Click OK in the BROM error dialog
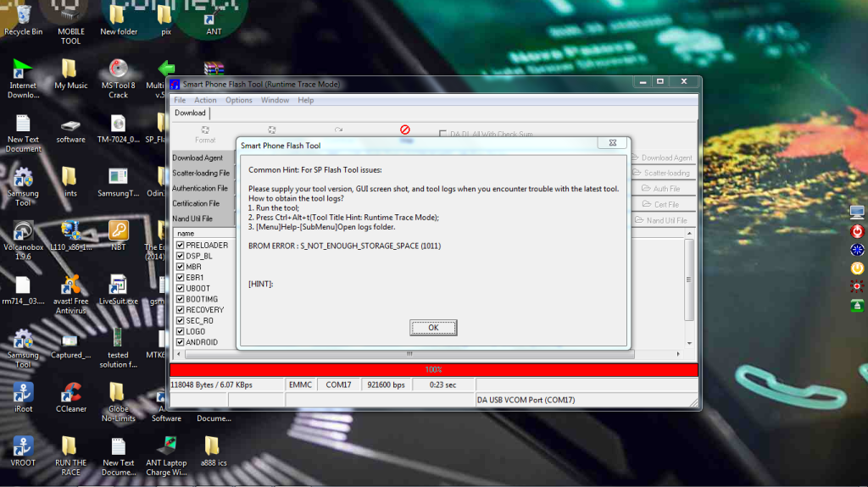Image resolution: width=868 pixels, height=487 pixels. (433, 328)
